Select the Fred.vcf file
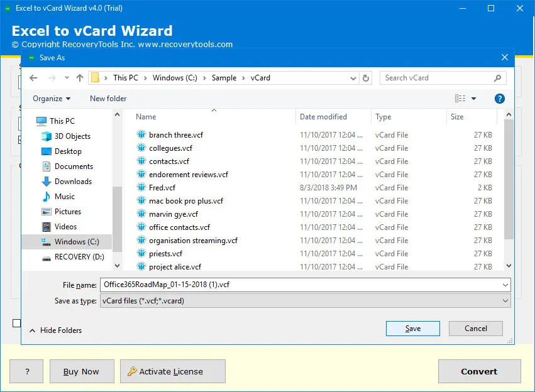 [x=162, y=188]
